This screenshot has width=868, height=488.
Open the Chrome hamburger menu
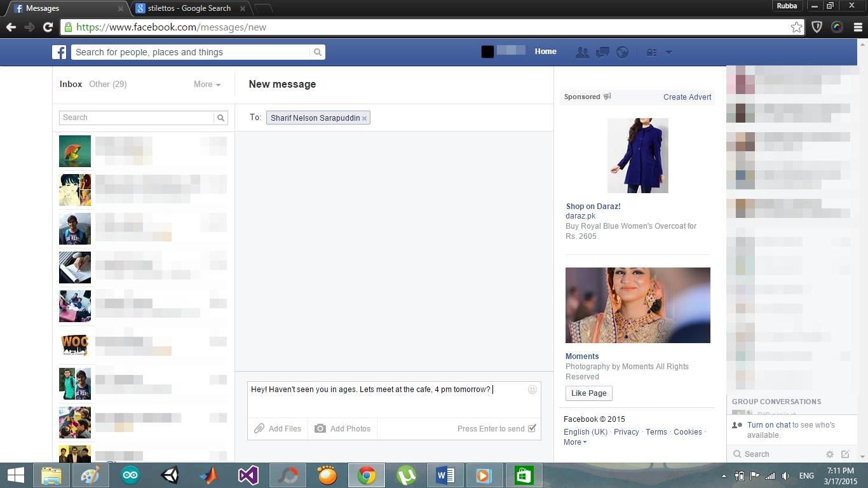point(857,27)
